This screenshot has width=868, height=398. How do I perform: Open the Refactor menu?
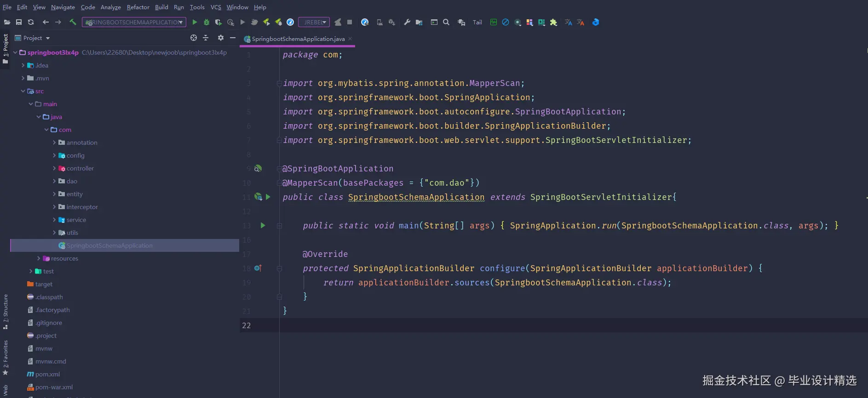point(138,7)
